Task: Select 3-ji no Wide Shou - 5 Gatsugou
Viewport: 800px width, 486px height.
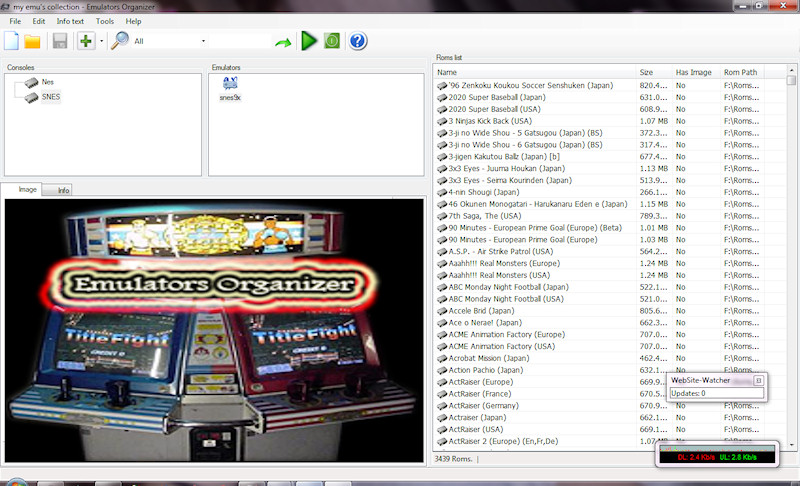Action: pos(525,133)
